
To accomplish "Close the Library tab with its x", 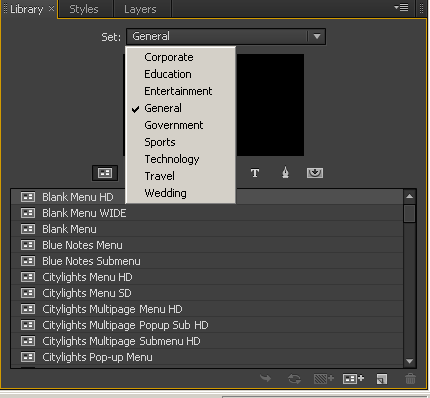I will (x=51, y=9).
